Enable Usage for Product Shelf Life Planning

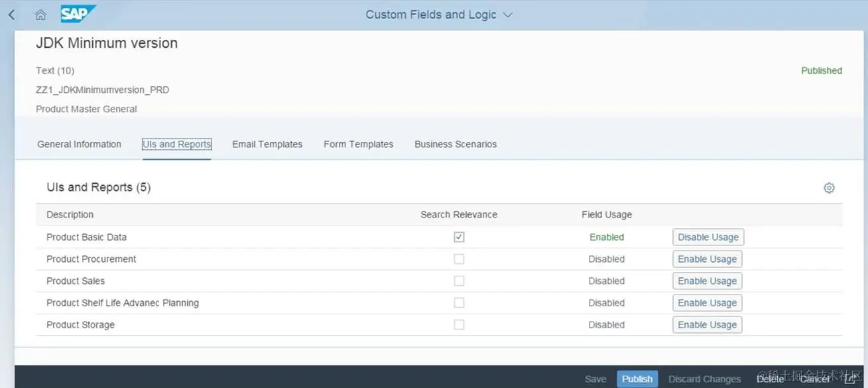point(707,302)
